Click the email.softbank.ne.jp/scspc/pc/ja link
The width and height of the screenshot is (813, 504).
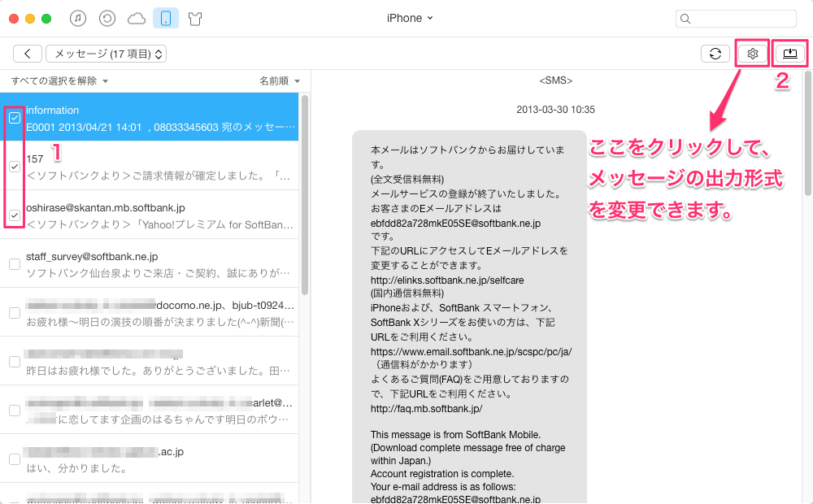pyautogui.click(x=471, y=351)
